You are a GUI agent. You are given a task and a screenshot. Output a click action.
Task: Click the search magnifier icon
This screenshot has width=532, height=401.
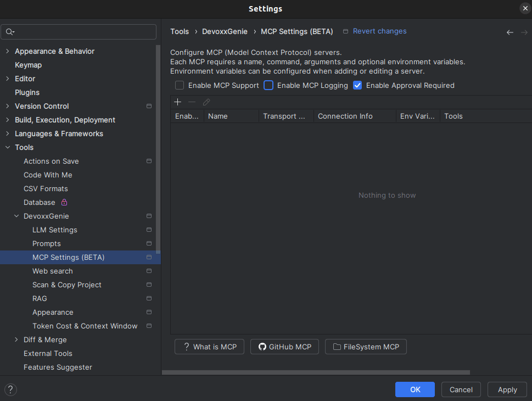(10, 32)
